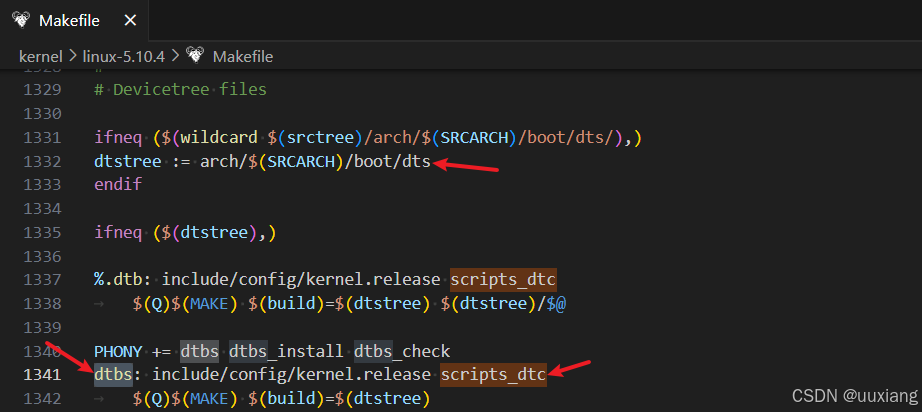Click line number 1335 in gutter
The height and width of the screenshot is (412, 922).
point(42,232)
